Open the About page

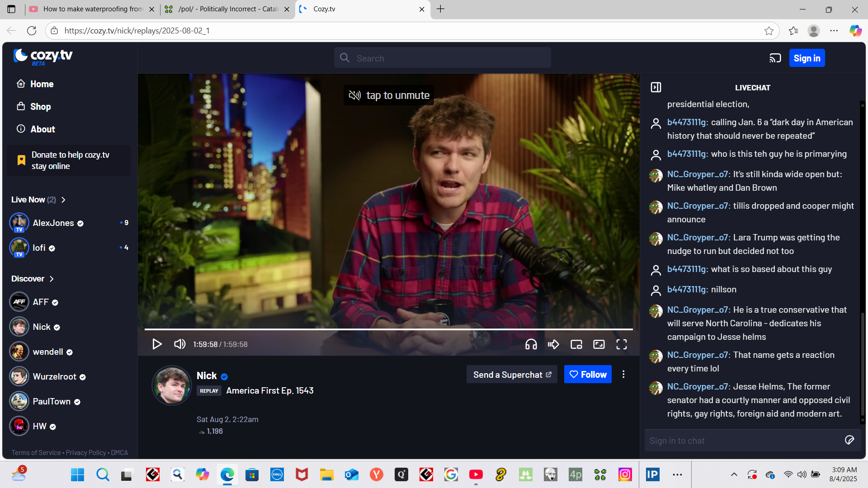coord(36,129)
